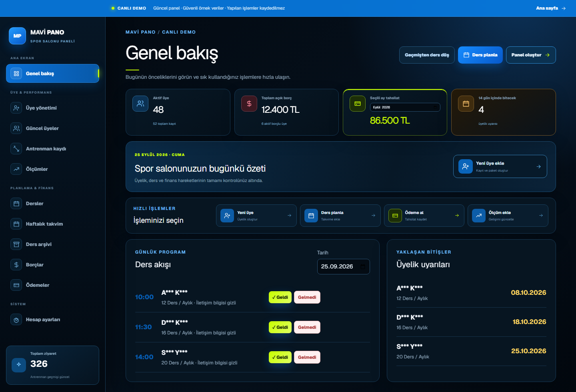
Task: Open Güncel üyeler menu item
Action: (x=52, y=128)
